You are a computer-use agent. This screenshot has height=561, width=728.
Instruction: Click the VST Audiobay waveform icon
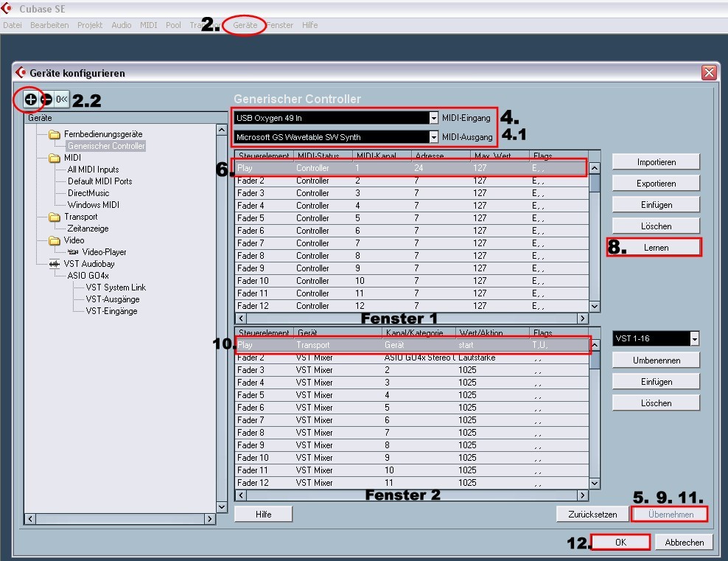(55, 264)
